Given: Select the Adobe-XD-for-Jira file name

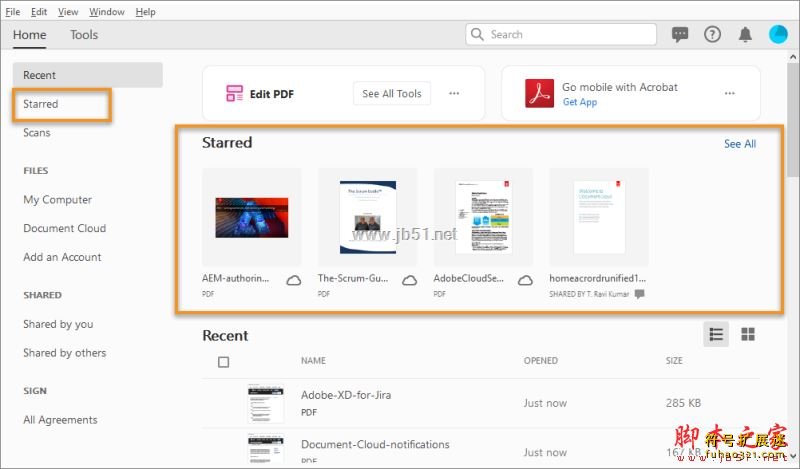Looking at the screenshot, I should point(346,395).
